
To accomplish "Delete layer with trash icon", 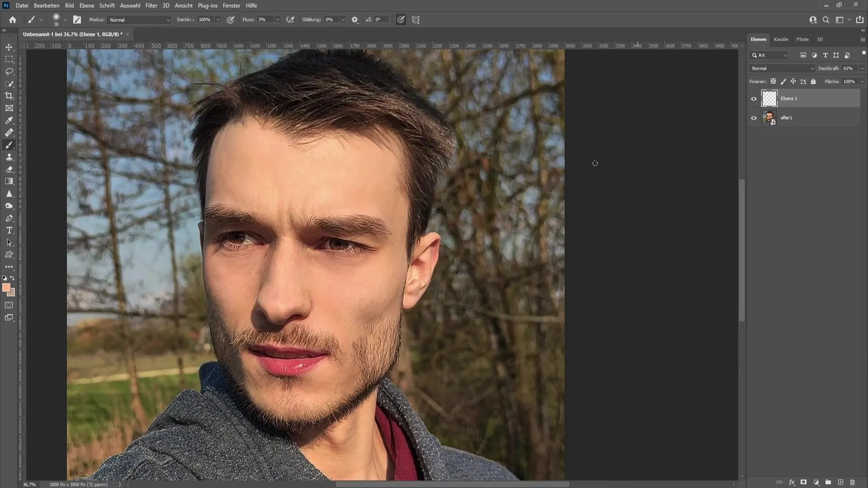I will coord(853,483).
